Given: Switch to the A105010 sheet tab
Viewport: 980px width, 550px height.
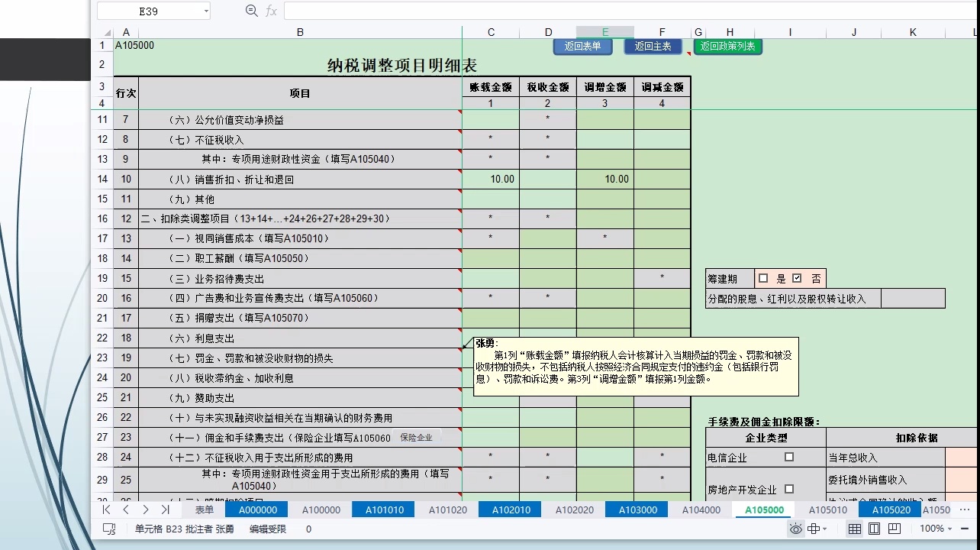Looking at the screenshot, I should (x=827, y=510).
